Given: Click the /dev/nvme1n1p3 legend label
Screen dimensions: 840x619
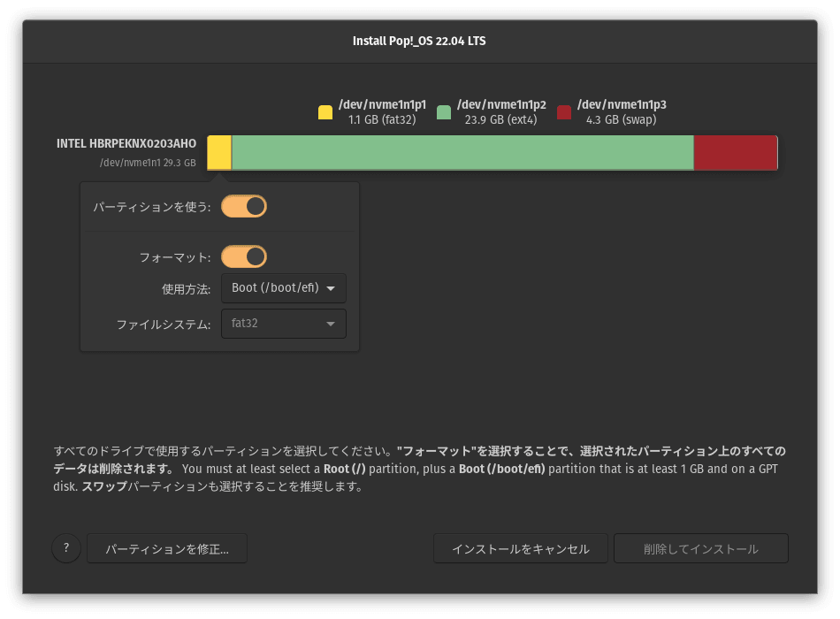Looking at the screenshot, I should [x=622, y=104].
